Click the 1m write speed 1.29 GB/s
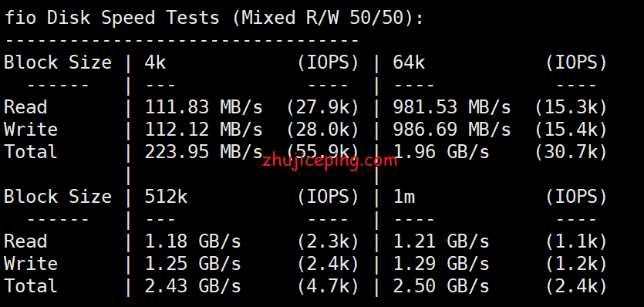 point(441,264)
